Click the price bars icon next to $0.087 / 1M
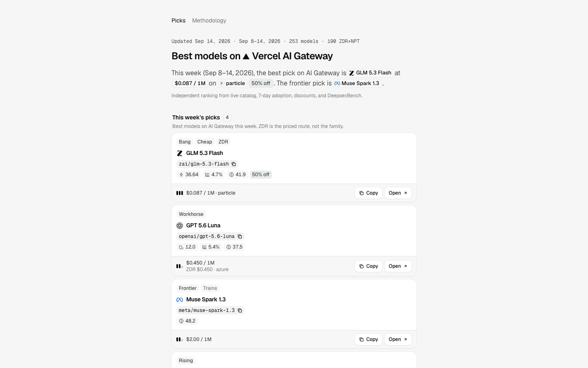 [x=180, y=193]
